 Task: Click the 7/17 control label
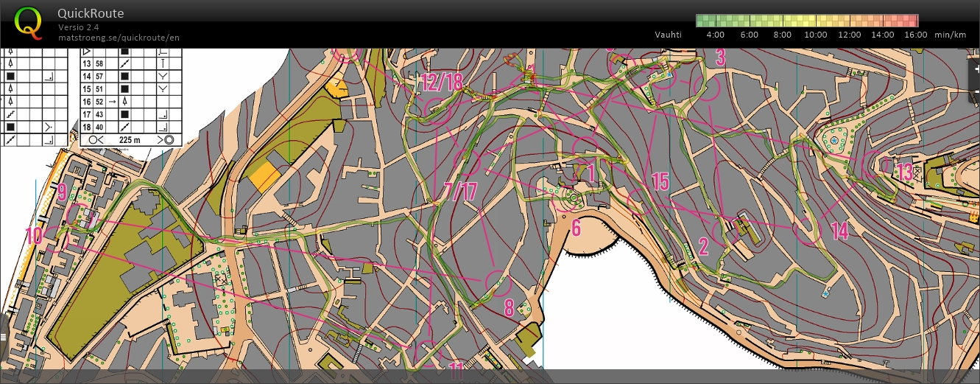[461, 192]
